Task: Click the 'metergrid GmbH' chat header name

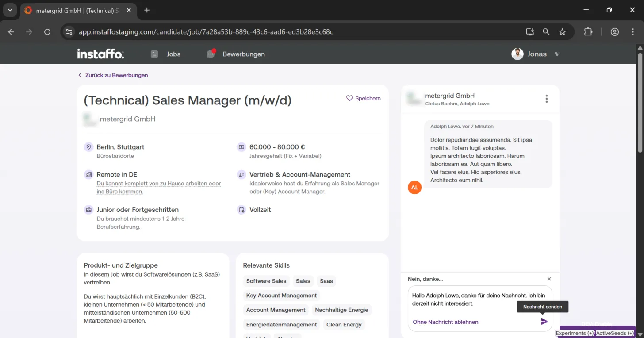Action: [450, 96]
